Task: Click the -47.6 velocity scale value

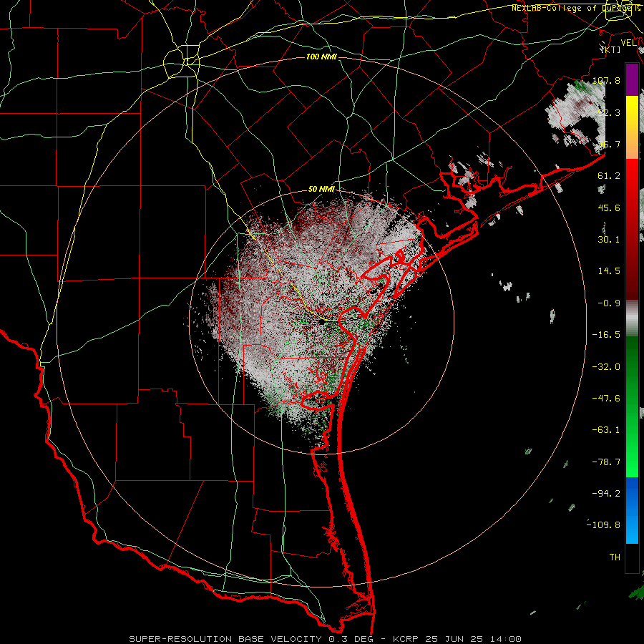Action: pyautogui.click(x=606, y=399)
